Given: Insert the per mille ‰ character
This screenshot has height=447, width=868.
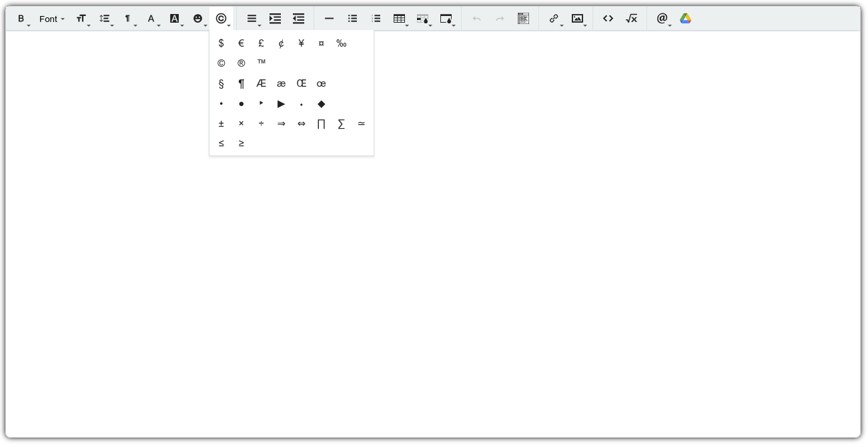Looking at the screenshot, I should pyautogui.click(x=342, y=43).
